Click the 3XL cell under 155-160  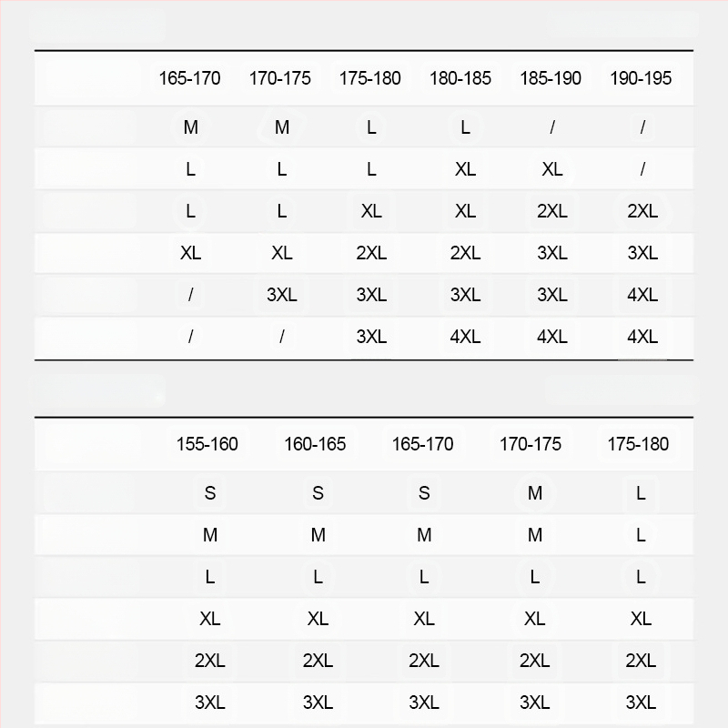point(210,703)
